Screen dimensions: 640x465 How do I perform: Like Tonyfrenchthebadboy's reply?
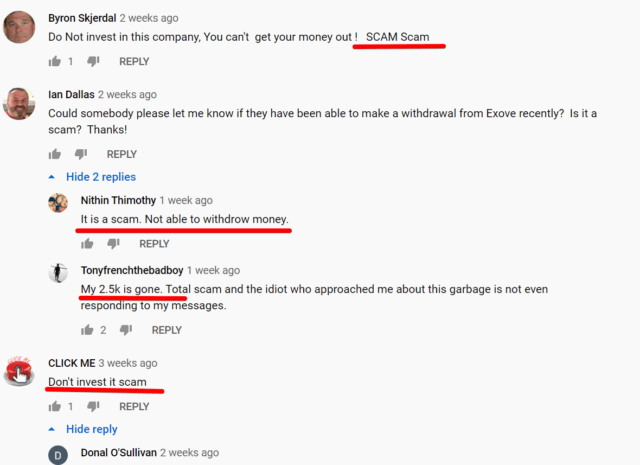point(87,330)
